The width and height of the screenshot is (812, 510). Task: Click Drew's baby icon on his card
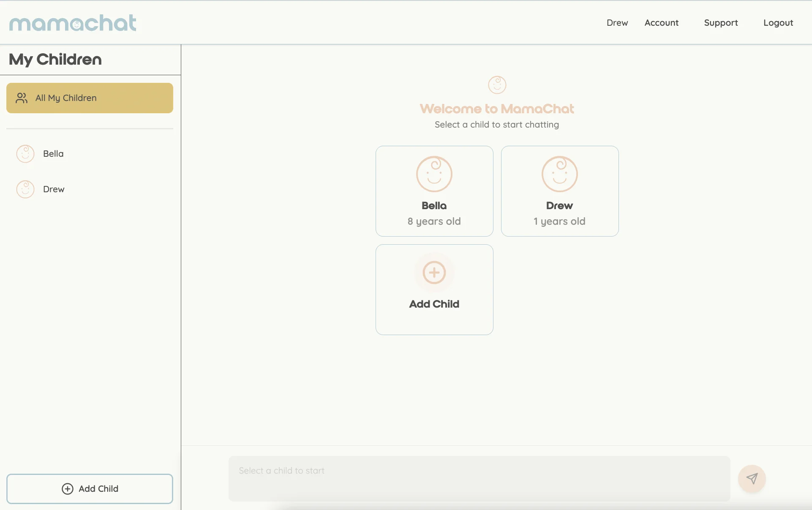(x=559, y=174)
